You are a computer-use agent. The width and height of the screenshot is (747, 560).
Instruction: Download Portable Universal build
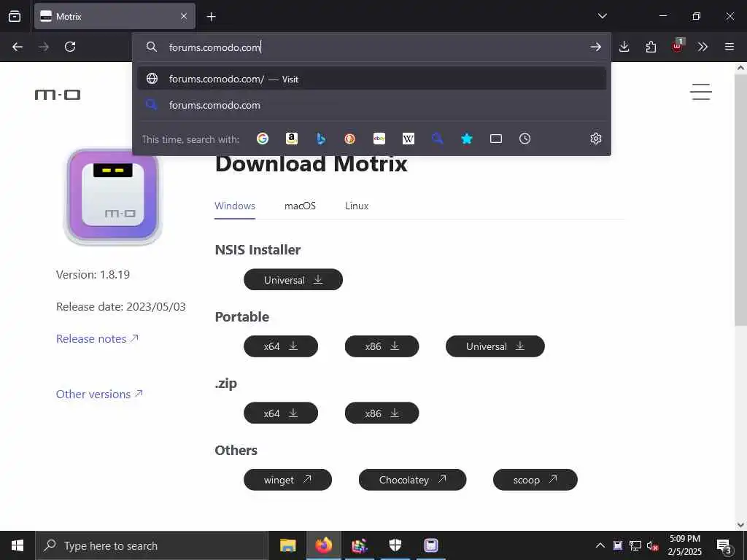(495, 346)
